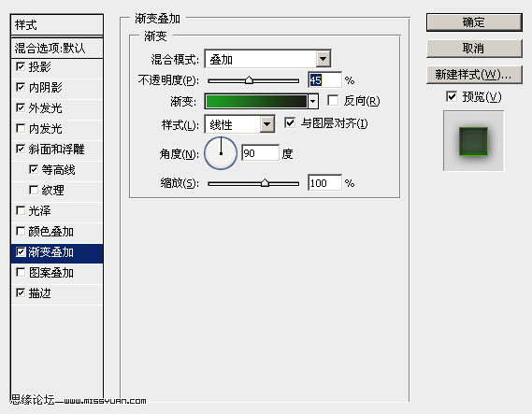The height and width of the screenshot is (414, 532).
Task: Select the 内阴影 effect label
Action: [x=46, y=88]
